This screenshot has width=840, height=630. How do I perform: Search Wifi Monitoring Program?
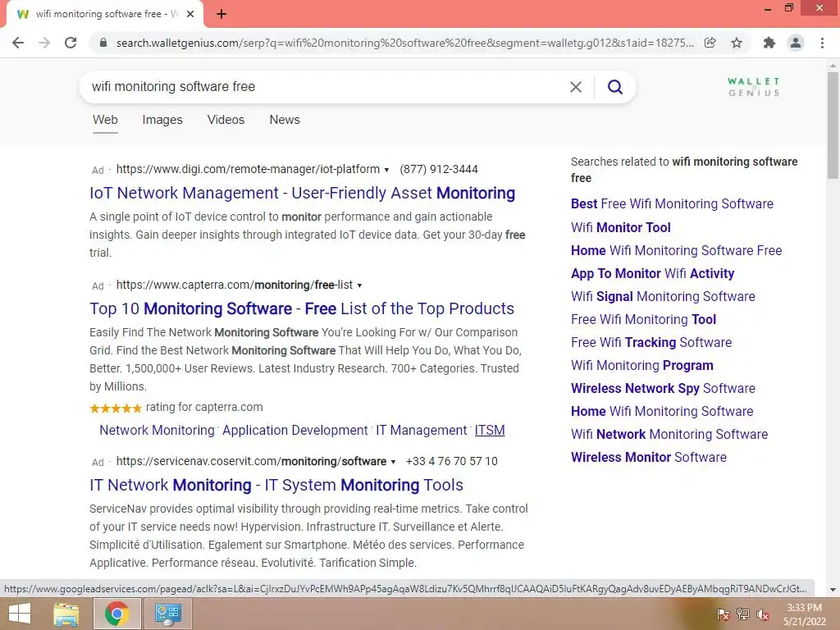[x=642, y=366]
